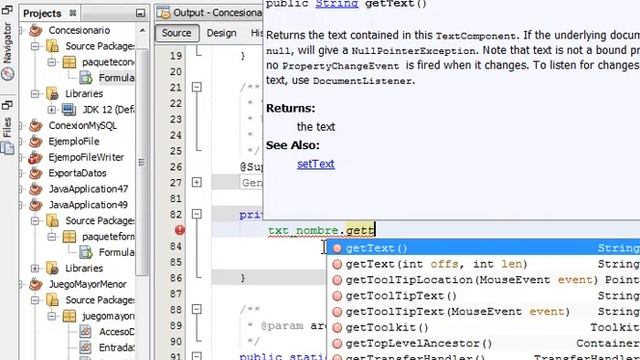Open the Files side panel
Viewport: 640px width, 360px height.
click(7, 135)
